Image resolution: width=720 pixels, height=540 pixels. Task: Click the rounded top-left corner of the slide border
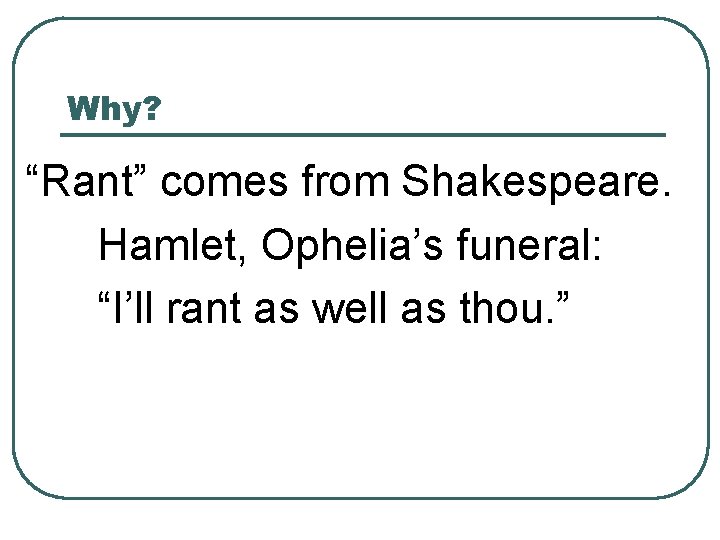pos(27,33)
